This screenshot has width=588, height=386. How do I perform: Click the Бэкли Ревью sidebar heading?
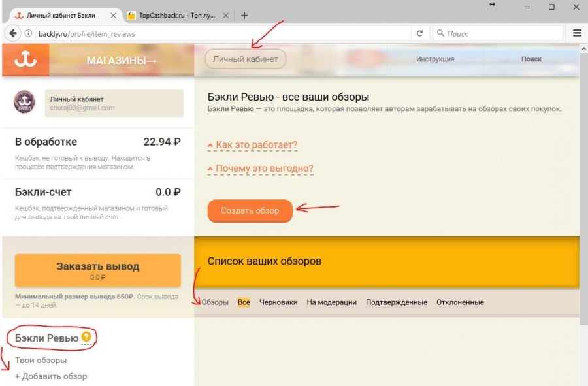pyautogui.click(x=46, y=338)
